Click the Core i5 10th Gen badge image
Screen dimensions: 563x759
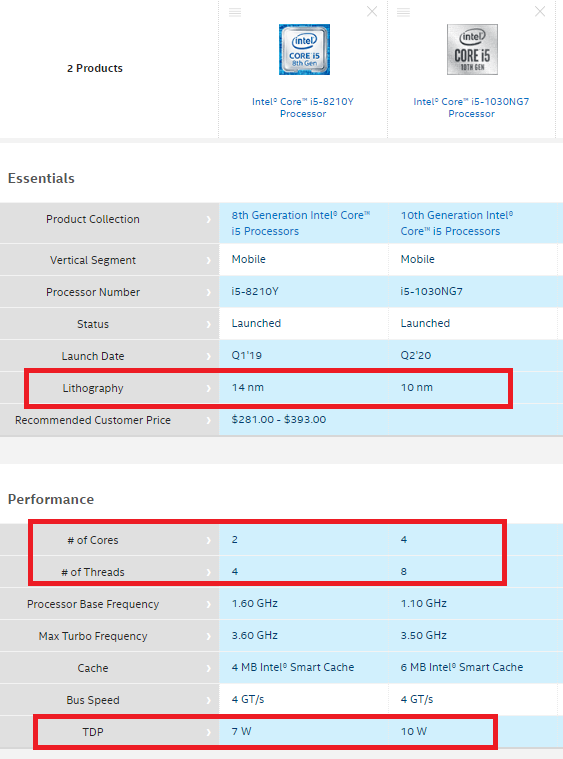(x=472, y=49)
